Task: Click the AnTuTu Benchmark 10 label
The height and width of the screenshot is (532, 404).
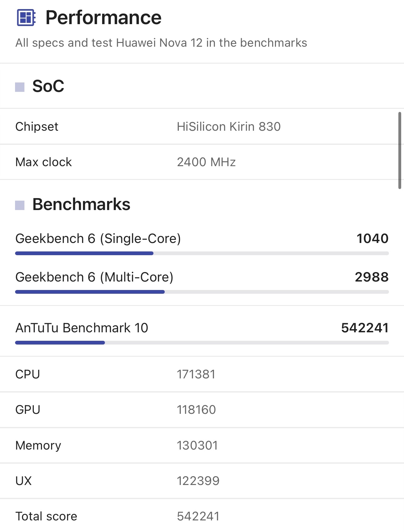Action: click(x=82, y=328)
